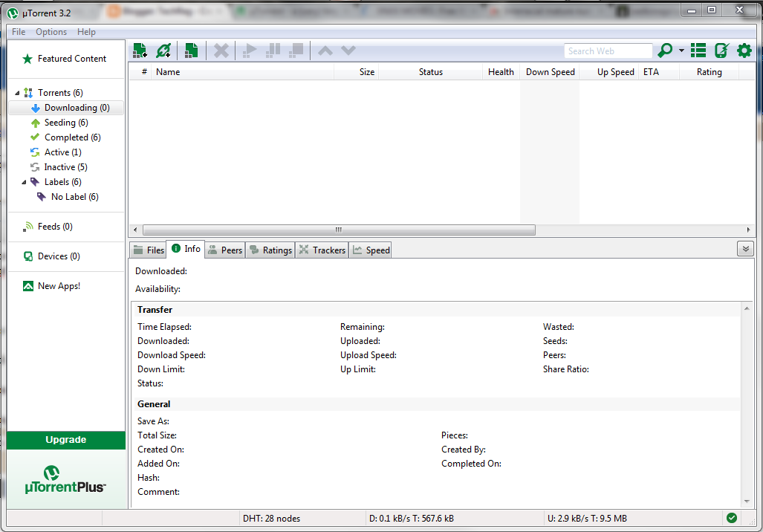Viewport: 763px width, 532px height.
Task: Click the search magnifier icon
Action: coord(665,50)
